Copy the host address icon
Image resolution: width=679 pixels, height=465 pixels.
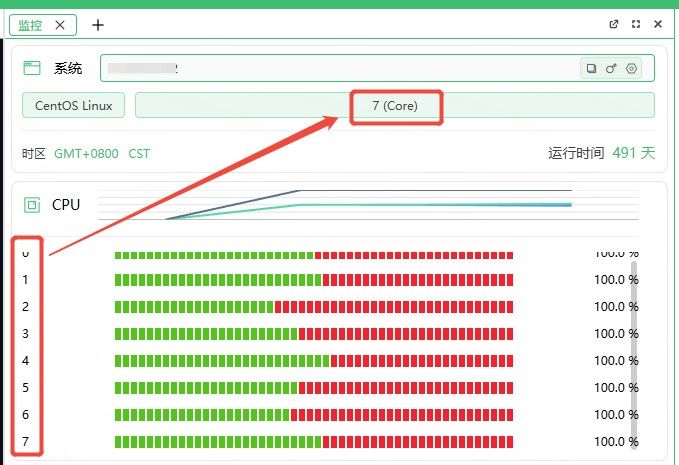tap(591, 68)
